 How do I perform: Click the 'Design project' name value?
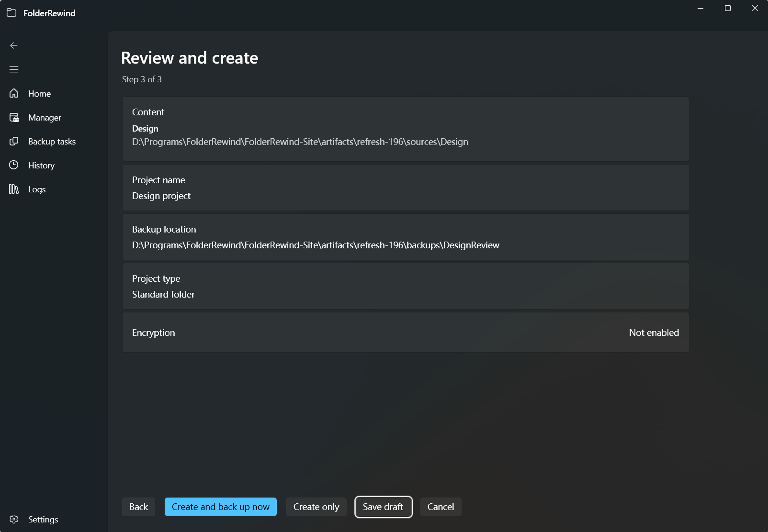pyautogui.click(x=161, y=196)
